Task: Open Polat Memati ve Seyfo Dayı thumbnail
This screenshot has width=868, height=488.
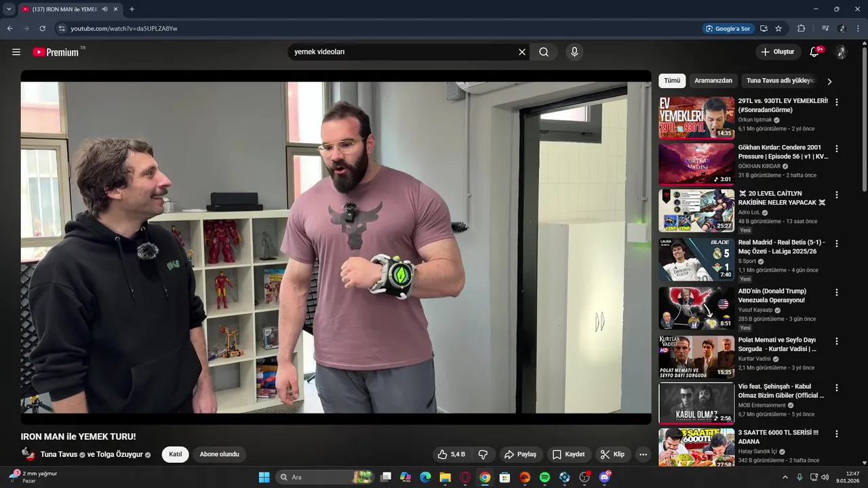Action: pos(696,357)
